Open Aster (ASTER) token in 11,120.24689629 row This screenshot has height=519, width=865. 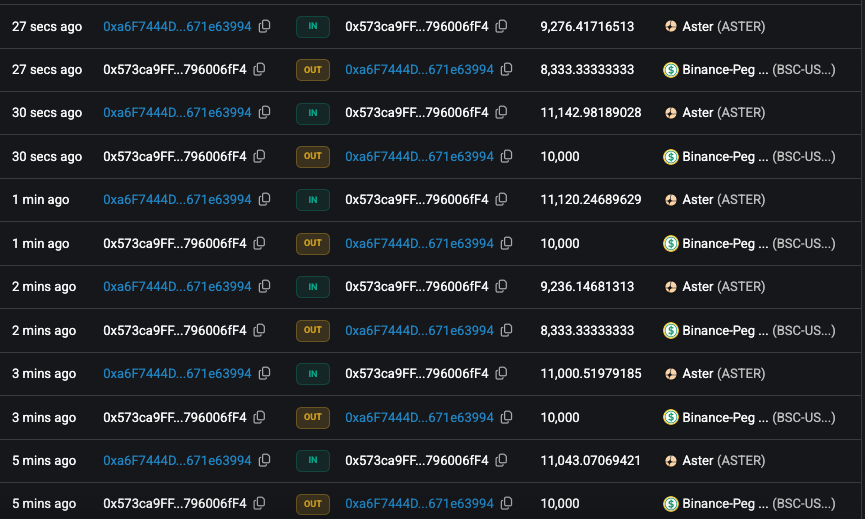click(714, 200)
